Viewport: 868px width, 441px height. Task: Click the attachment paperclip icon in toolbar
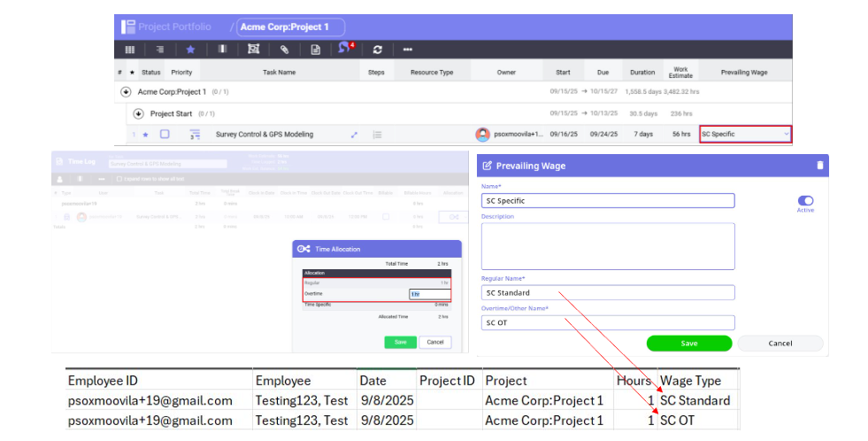tap(284, 50)
